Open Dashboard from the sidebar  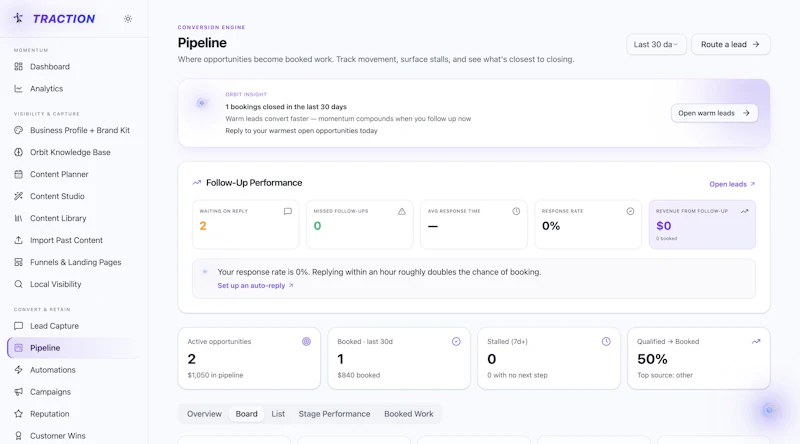pyautogui.click(x=73, y=66)
